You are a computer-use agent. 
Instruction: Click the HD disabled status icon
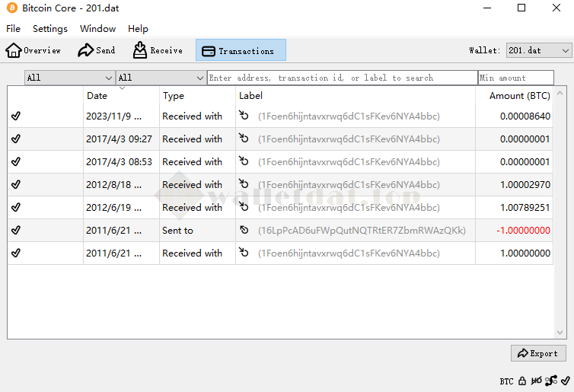pos(537,381)
